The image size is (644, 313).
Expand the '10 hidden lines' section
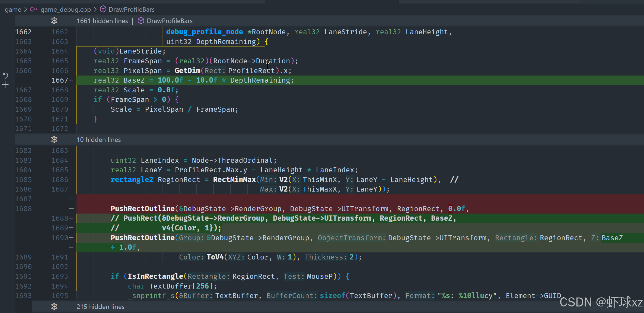pyautogui.click(x=99, y=140)
